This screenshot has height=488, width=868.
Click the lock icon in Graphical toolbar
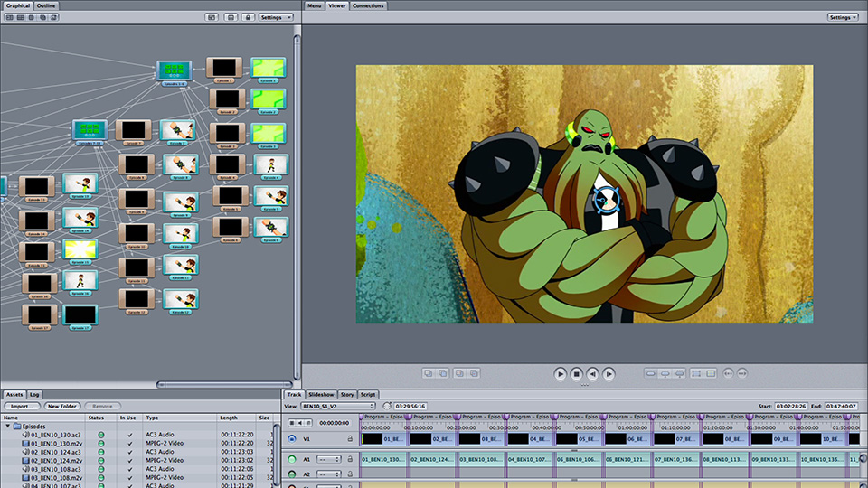(248, 17)
